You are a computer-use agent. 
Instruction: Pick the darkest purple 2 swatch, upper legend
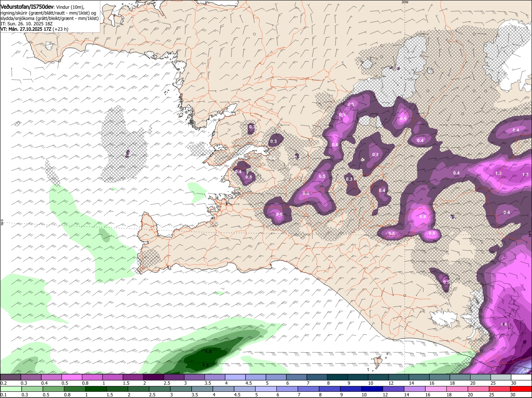click(153, 377)
